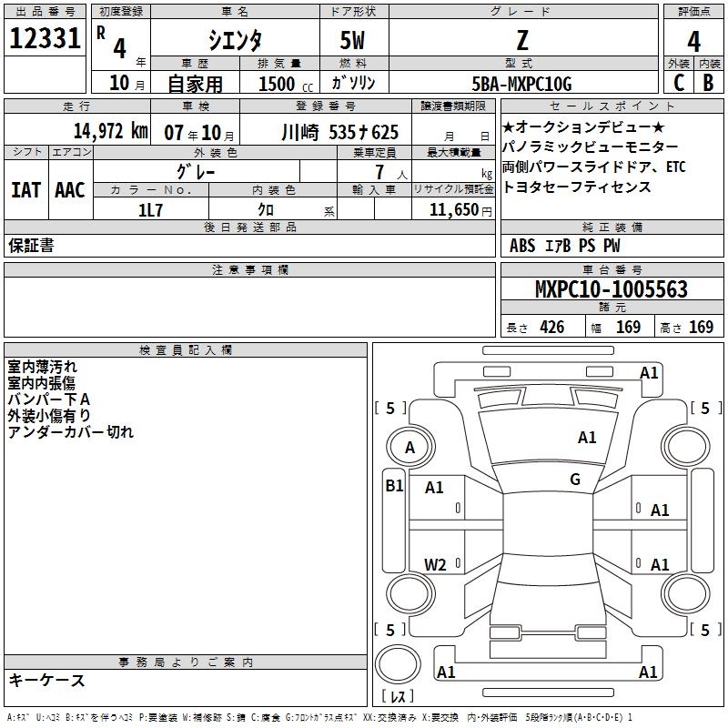Click color number 1L7
728x728 pixels.
[x=150, y=210]
